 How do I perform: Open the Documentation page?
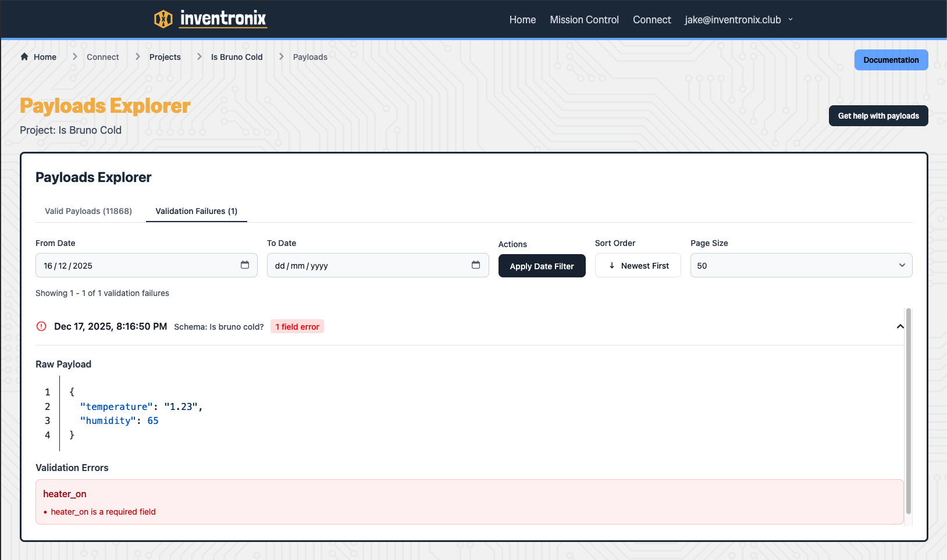[891, 60]
